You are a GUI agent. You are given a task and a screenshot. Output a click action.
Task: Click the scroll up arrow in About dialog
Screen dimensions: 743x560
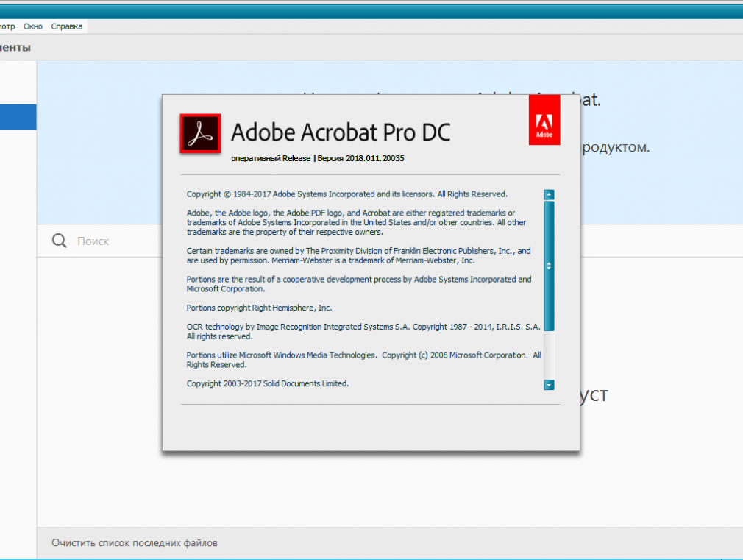pyautogui.click(x=550, y=194)
